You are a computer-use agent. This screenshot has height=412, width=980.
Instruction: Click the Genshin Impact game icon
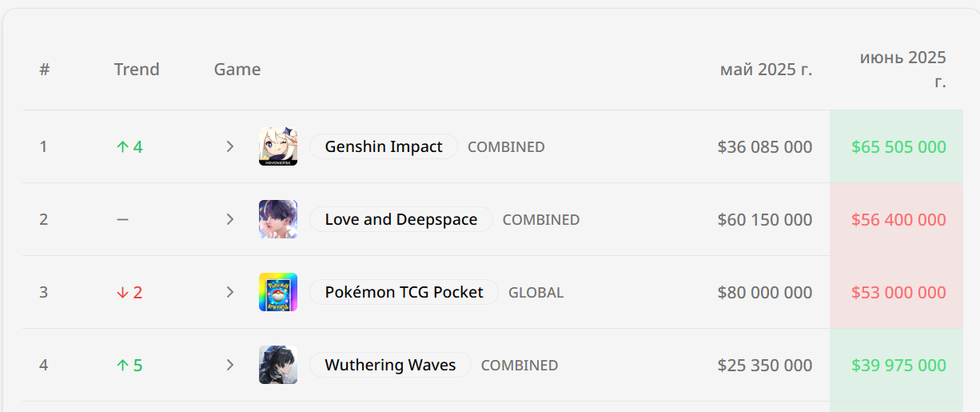tap(278, 146)
